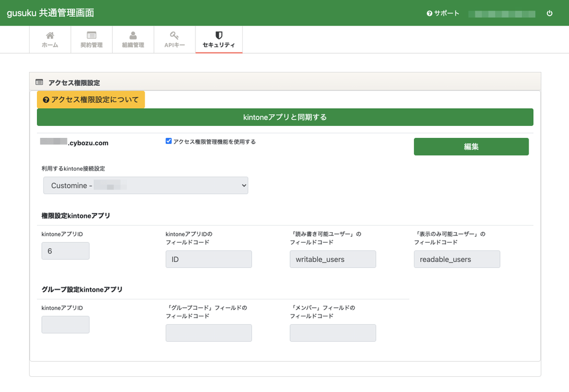Select the ID field code input
569x392 pixels.
(x=208, y=259)
